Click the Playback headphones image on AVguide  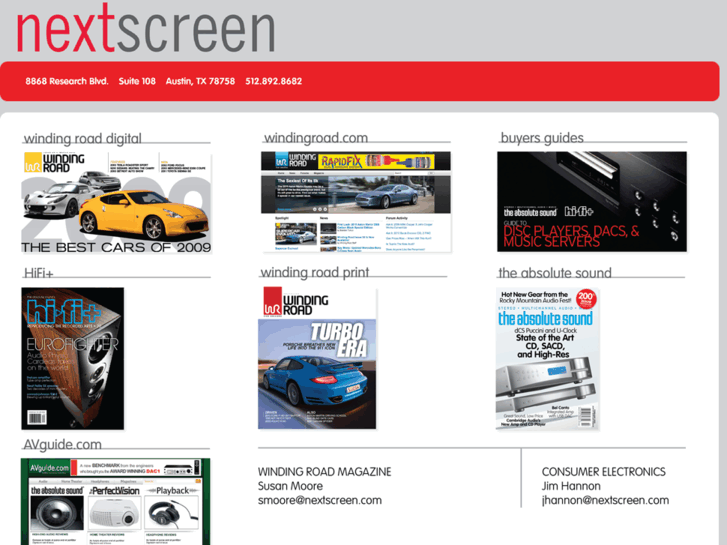pos(172,514)
